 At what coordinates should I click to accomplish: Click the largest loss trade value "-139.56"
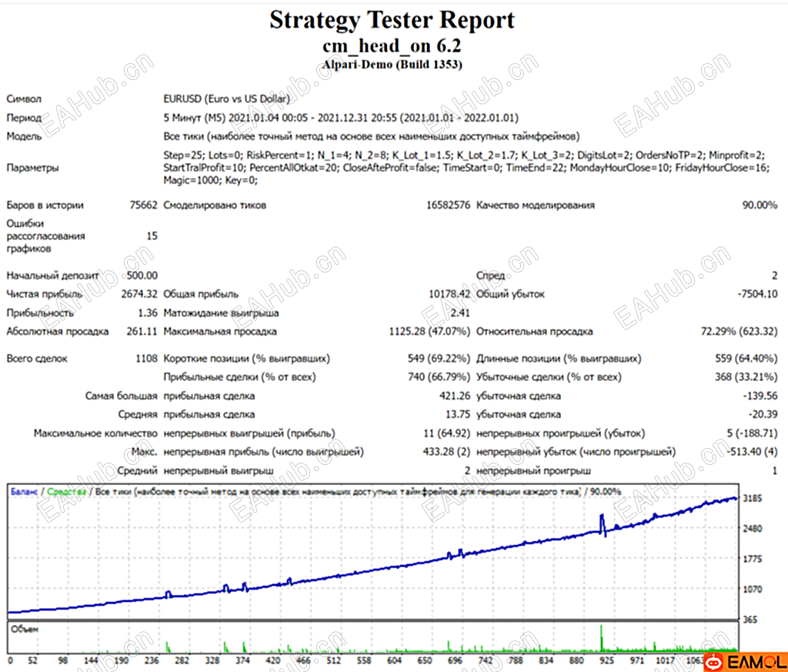[760, 396]
